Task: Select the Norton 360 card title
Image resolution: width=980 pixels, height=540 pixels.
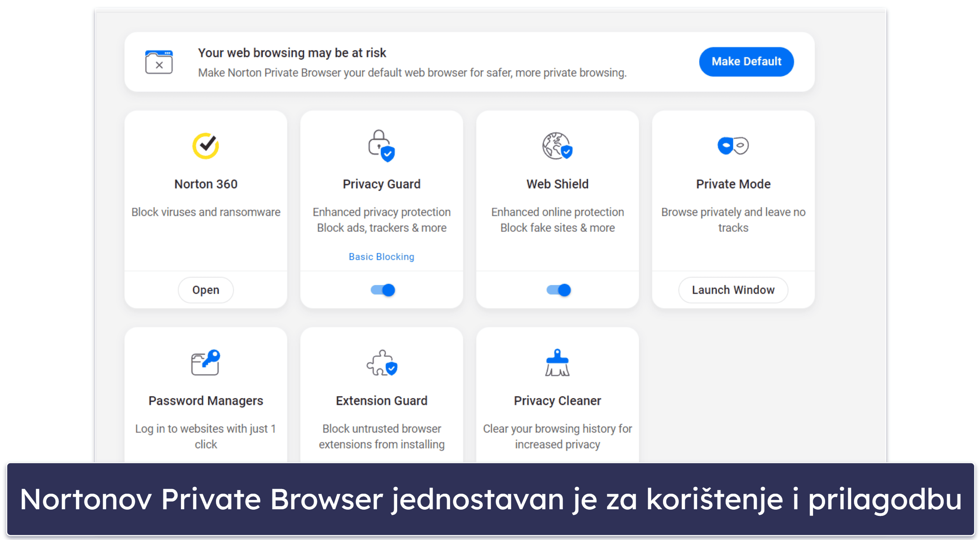Action: [x=205, y=184]
